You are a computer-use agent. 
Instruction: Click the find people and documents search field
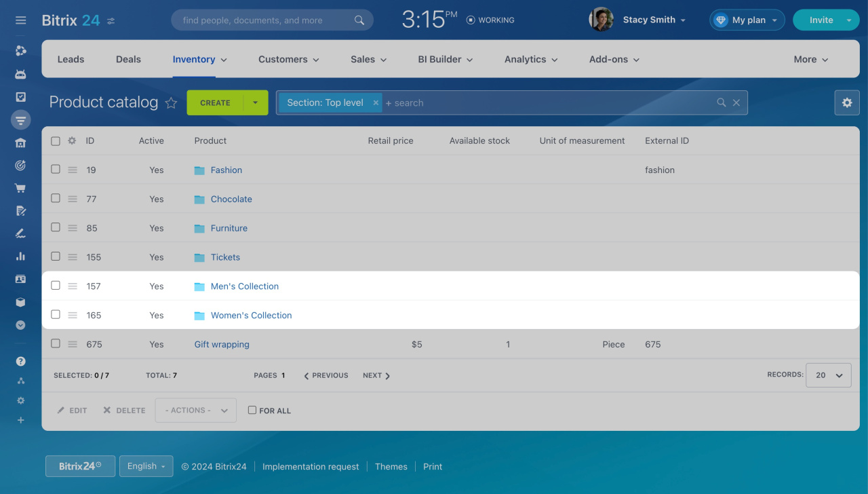[264, 20]
